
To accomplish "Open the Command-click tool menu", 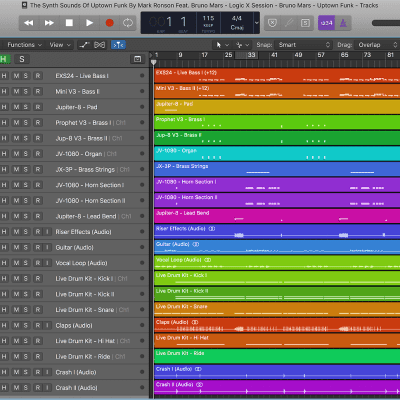I will (242, 45).
